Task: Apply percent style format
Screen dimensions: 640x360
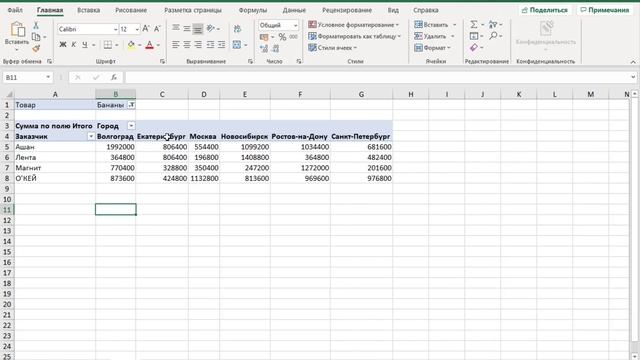Action: 282,37
